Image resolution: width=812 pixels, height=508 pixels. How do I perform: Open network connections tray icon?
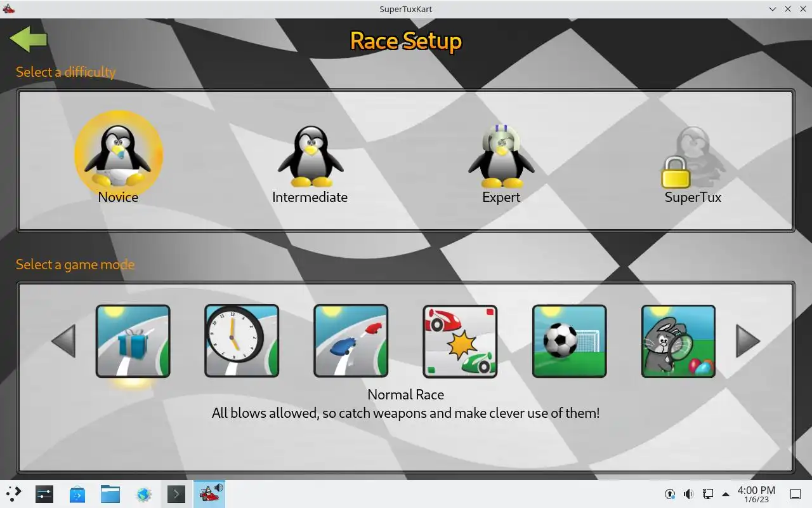point(708,494)
